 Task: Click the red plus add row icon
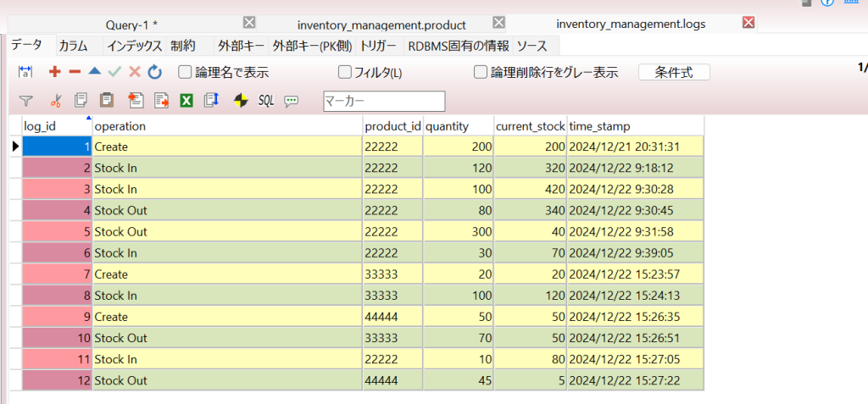(x=55, y=73)
